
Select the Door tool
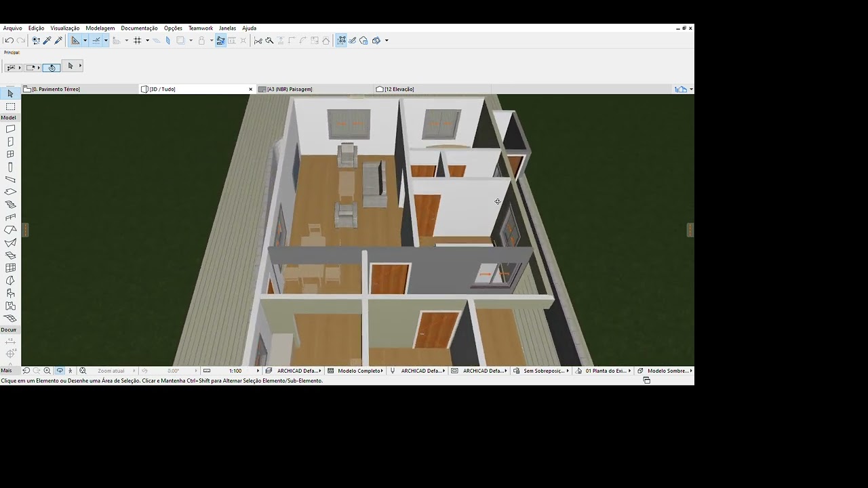pyautogui.click(x=10, y=142)
